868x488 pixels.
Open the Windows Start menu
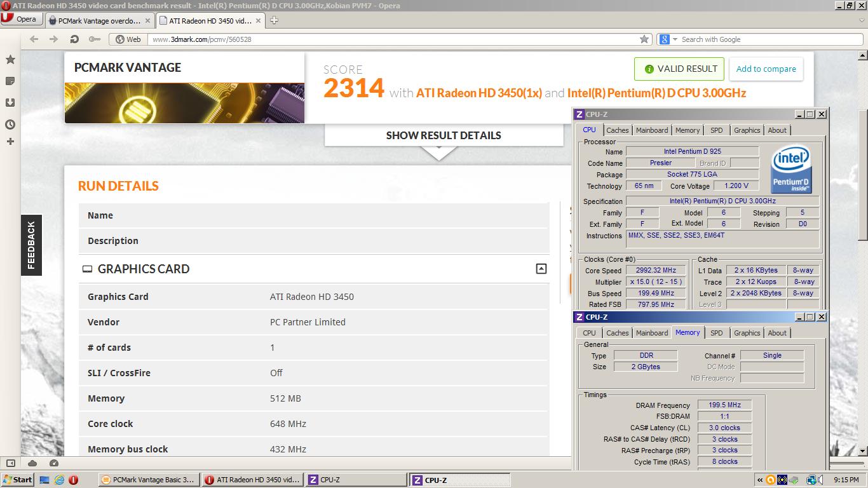pyautogui.click(x=17, y=480)
